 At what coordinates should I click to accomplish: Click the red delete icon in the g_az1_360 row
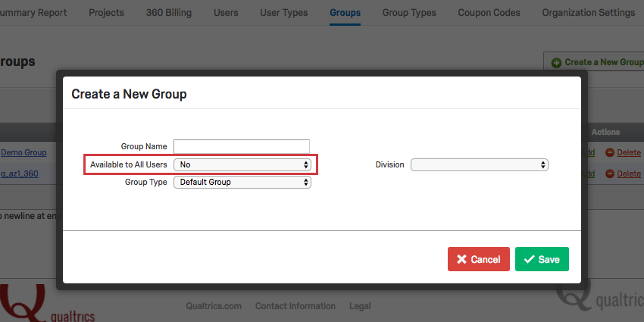click(609, 174)
